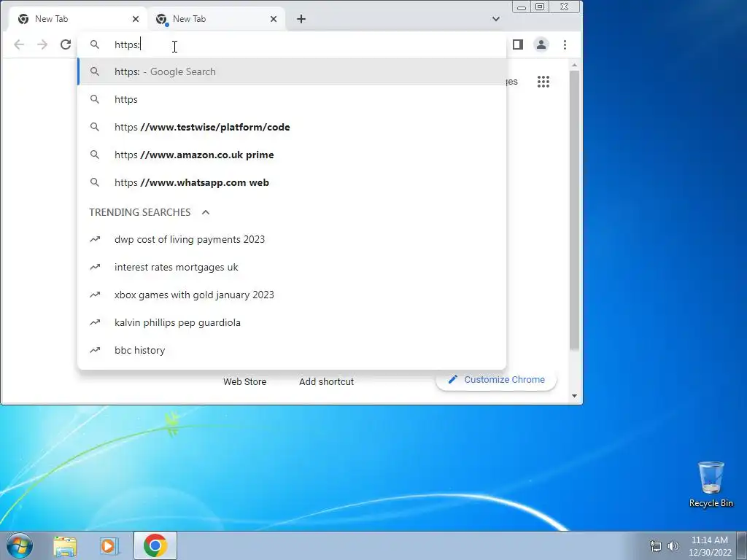Open Windows Explorer from taskbar

click(x=65, y=545)
